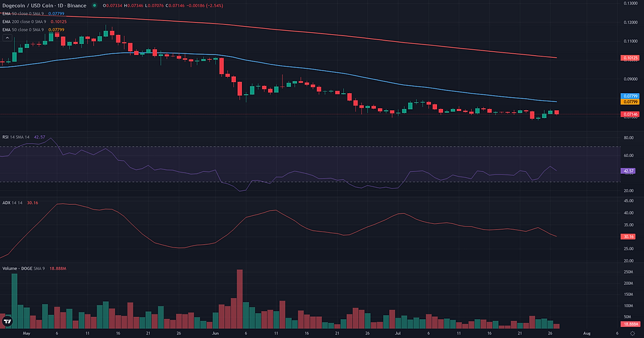Click the May label on time axis
The width and height of the screenshot is (644, 338).
(x=26, y=333)
